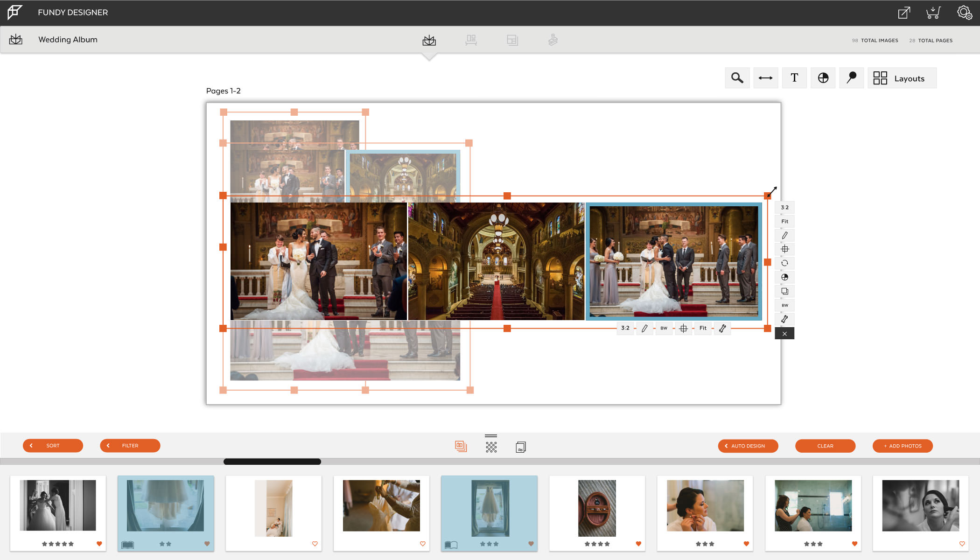Toggle the heart/favorite on first thumbnail
The image size is (980, 560).
99,544
